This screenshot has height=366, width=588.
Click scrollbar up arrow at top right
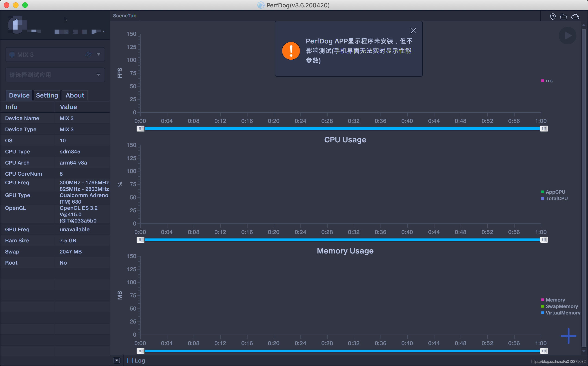tap(584, 25)
